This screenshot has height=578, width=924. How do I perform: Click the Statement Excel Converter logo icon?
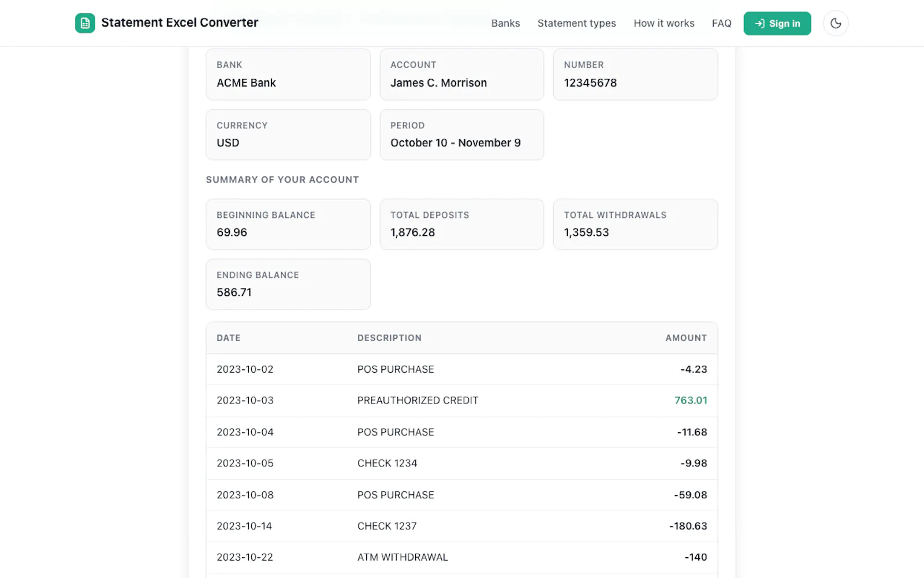click(85, 23)
